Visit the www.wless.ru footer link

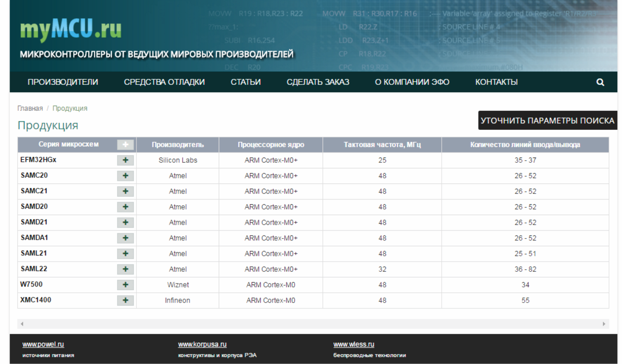coord(354,345)
